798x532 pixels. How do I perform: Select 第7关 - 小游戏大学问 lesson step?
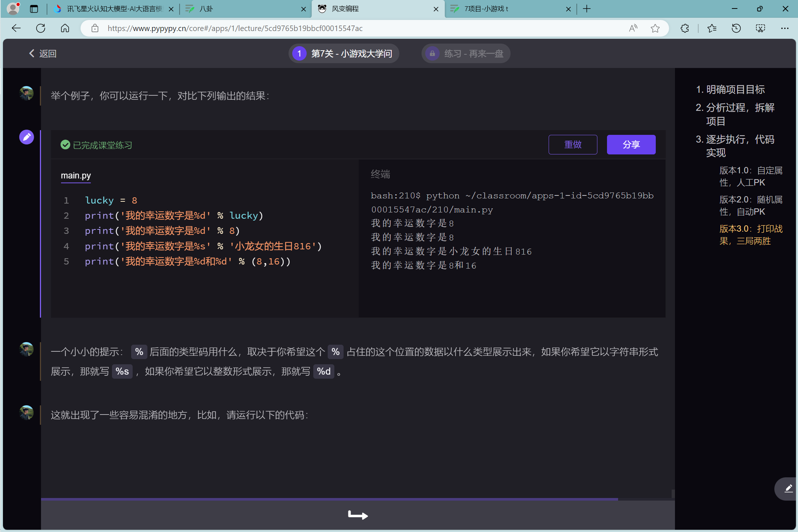pos(344,54)
